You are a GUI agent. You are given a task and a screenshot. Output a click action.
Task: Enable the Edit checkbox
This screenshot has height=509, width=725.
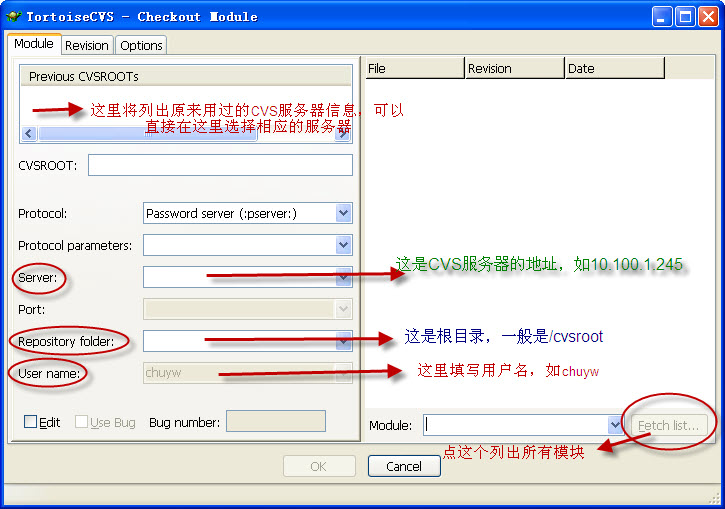(x=31, y=422)
